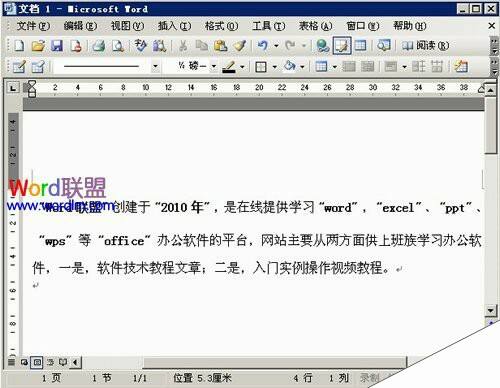The image size is (500, 388).
Task: Open the 窗口(W) menu
Action: 363,26
